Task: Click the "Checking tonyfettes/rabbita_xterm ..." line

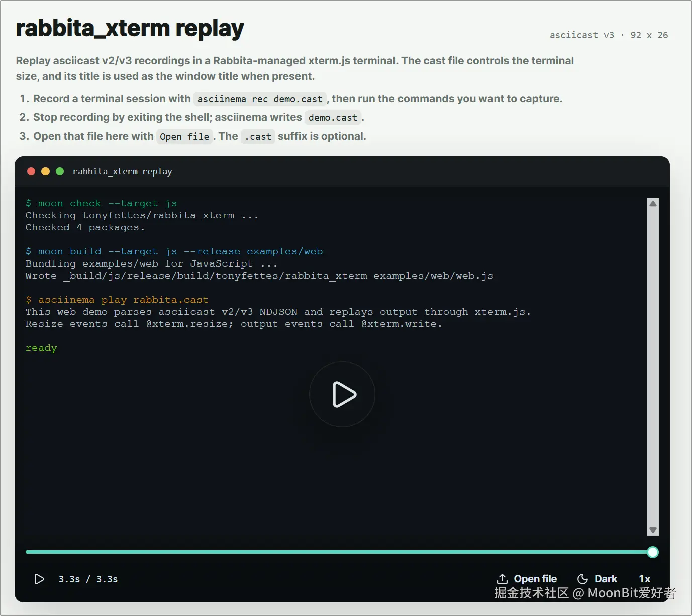Action: point(142,215)
